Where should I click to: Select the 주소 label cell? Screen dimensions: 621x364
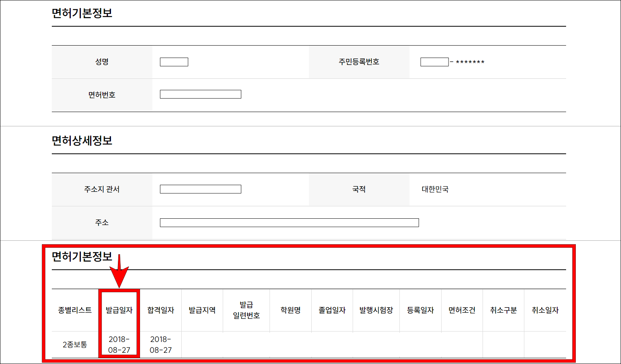click(102, 223)
